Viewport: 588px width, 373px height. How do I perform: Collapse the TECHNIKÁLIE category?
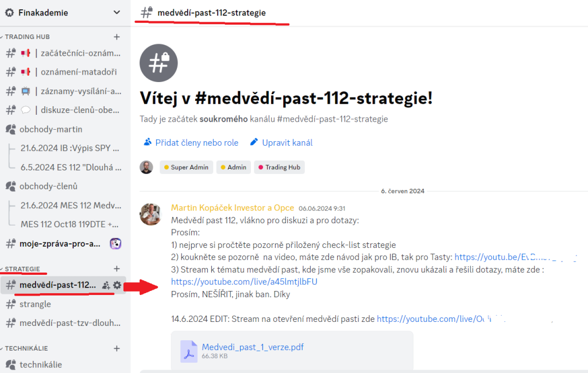point(26,348)
